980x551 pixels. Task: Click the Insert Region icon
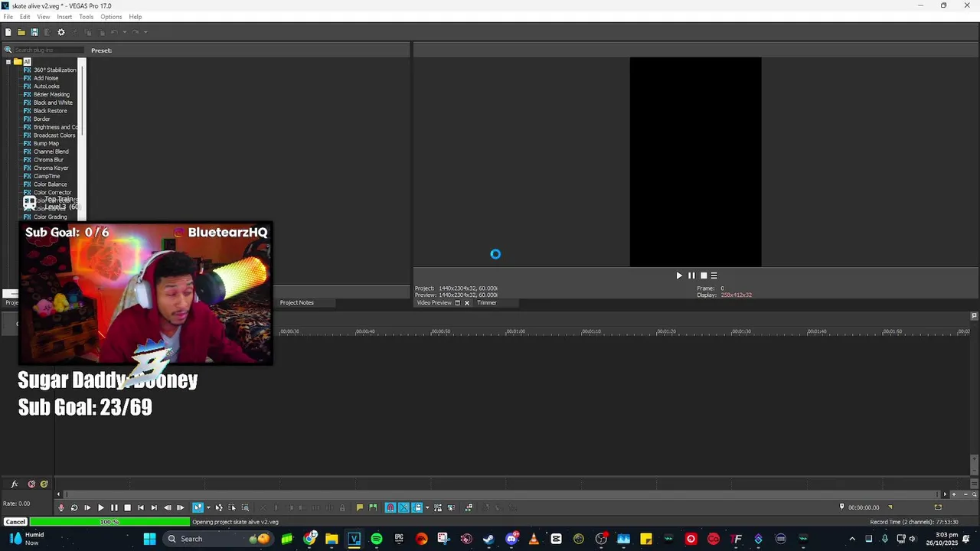coord(373,507)
